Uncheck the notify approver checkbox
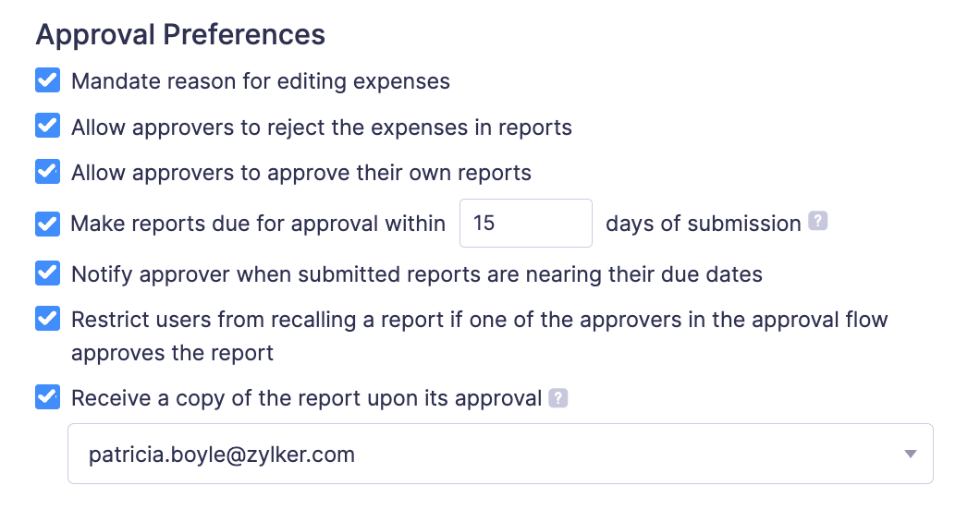Screen dimensions: 980x510 [x=47, y=273]
